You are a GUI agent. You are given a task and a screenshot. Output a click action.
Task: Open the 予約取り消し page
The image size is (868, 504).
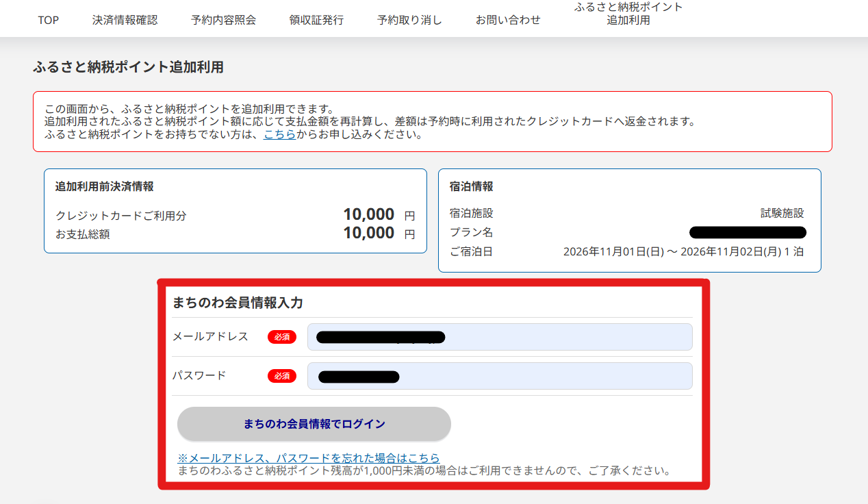point(409,20)
